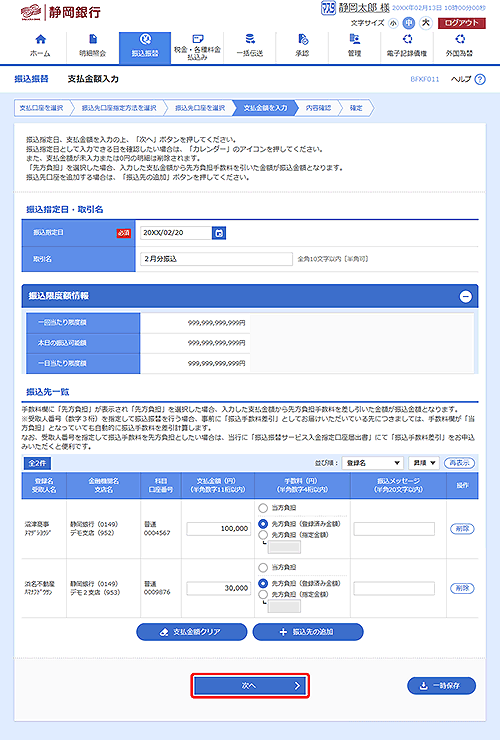Switch to 管理 management tab
Viewport: 500px width, 740px height.
[x=355, y=46]
